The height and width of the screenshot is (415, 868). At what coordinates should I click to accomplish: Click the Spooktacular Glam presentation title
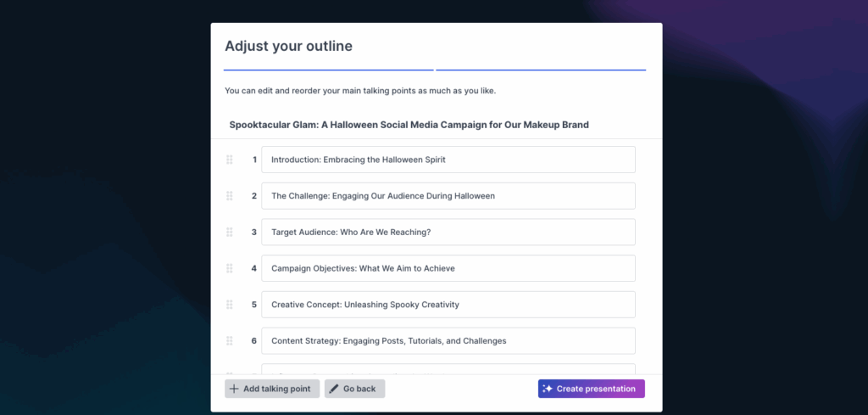[409, 125]
